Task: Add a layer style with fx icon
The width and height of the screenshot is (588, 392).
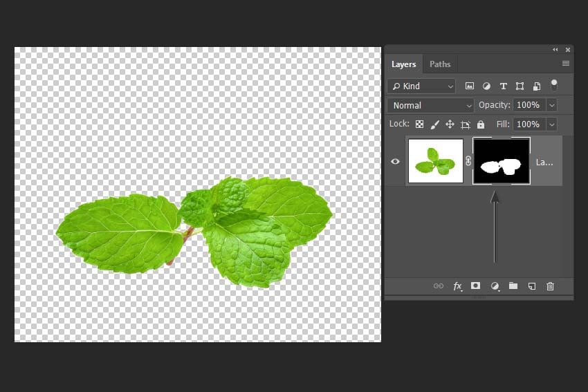Action: tap(457, 286)
